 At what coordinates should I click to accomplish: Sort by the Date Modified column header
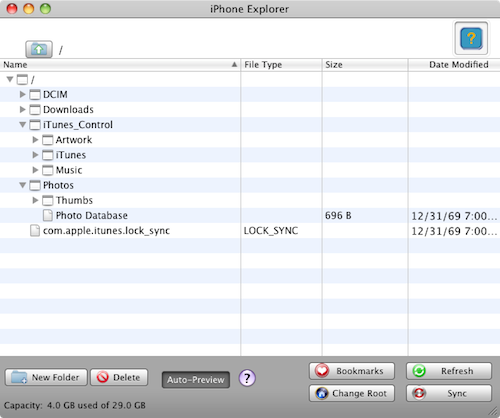point(454,65)
